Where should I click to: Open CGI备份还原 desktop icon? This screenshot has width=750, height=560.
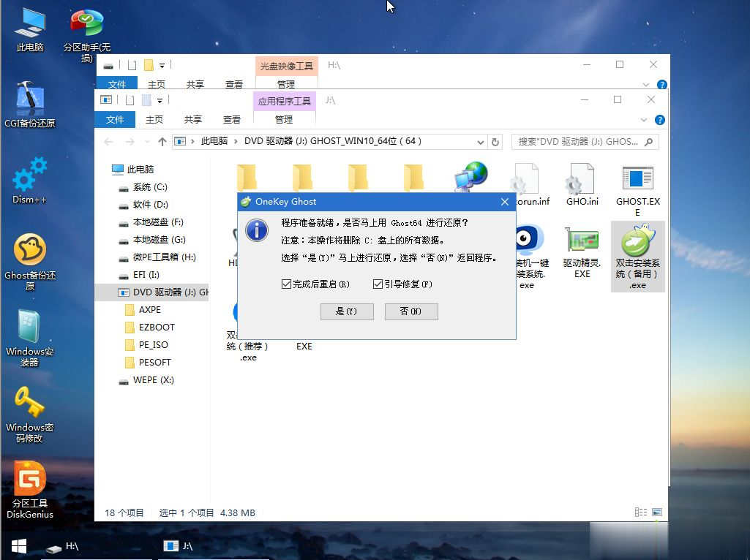(30, 105)
